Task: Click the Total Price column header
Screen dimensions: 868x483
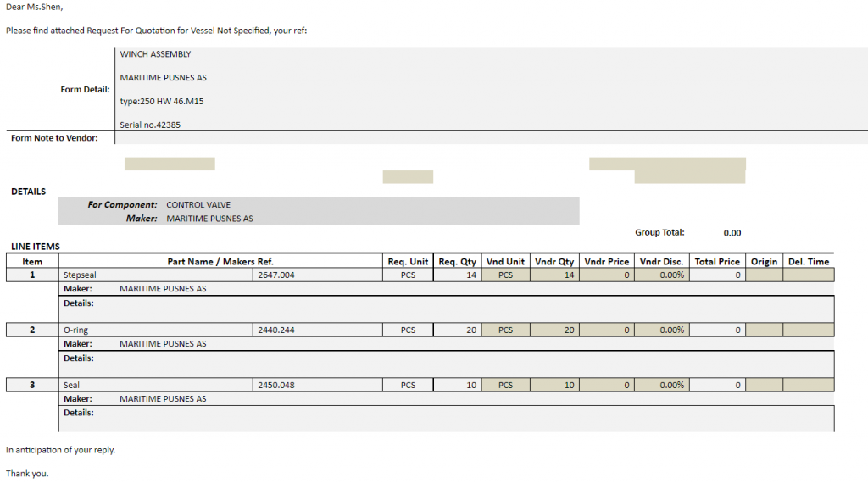Action: pos(717,262)
